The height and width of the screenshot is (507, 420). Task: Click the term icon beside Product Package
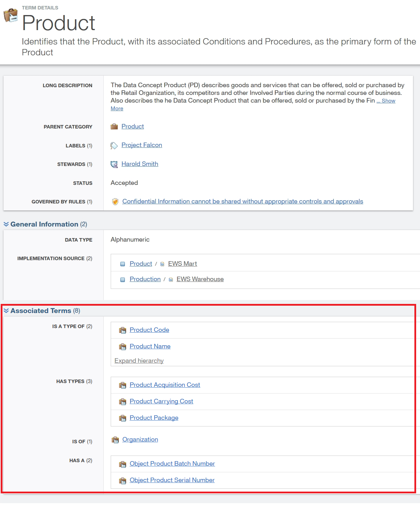point(123,418)
